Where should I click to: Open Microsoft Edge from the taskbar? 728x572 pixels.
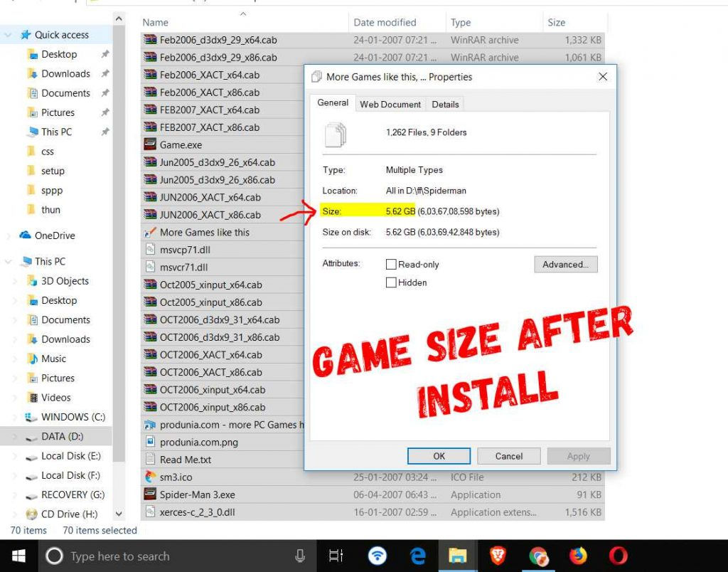(x=418, y=556)
